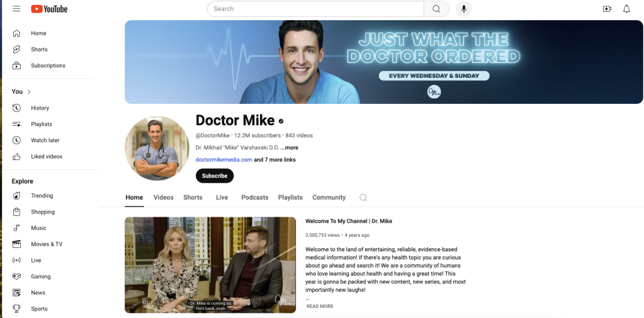Click the Doctor Mike channel name heading
This screenshot has height=318, width=644.
click(235, 120)
